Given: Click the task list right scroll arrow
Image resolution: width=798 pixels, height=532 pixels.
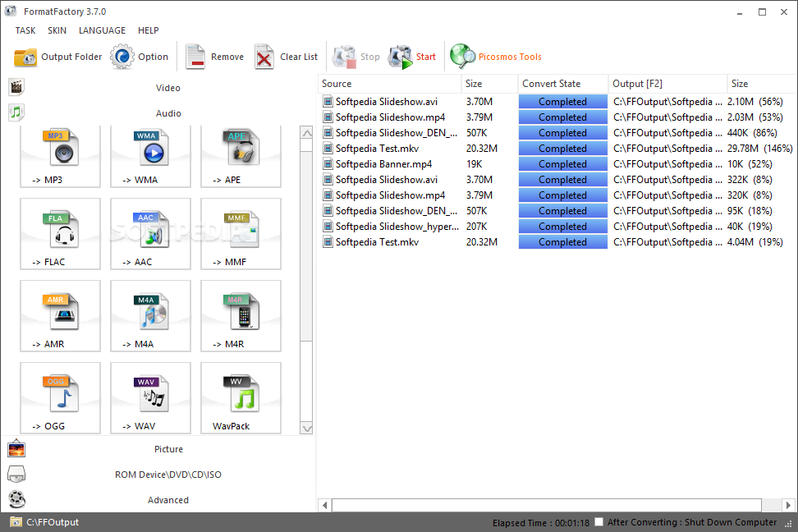Looking at the screenshot, I should coord(788,505).
